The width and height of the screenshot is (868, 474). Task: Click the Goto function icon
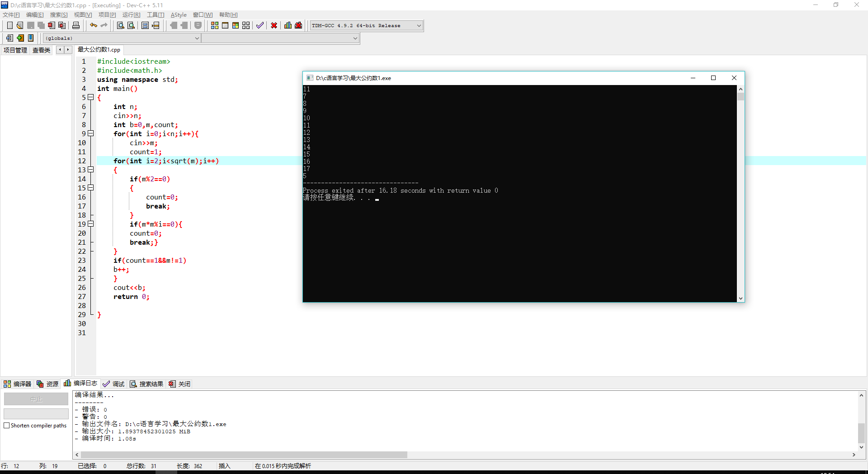[x=145, y=25]
